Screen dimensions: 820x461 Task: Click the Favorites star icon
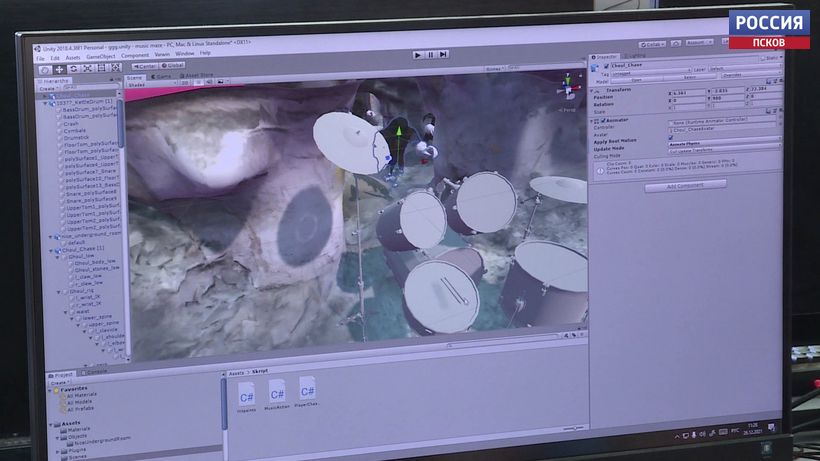tap(56, 390)
